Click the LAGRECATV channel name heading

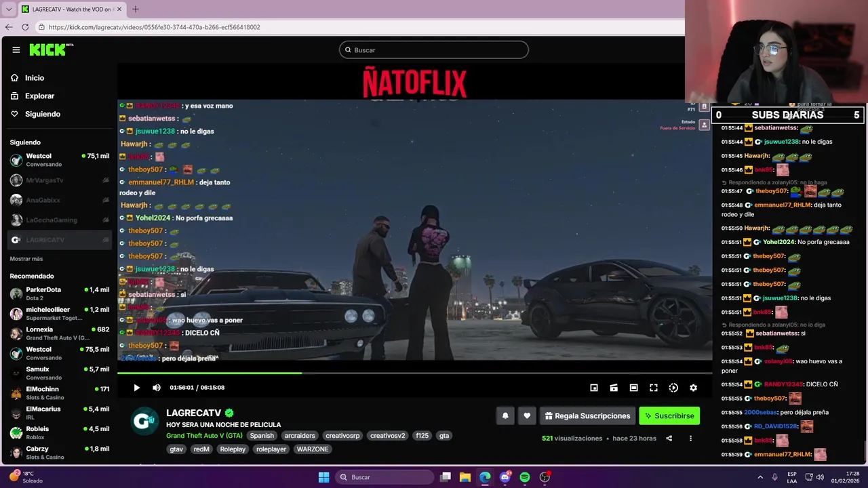point(194,413)
